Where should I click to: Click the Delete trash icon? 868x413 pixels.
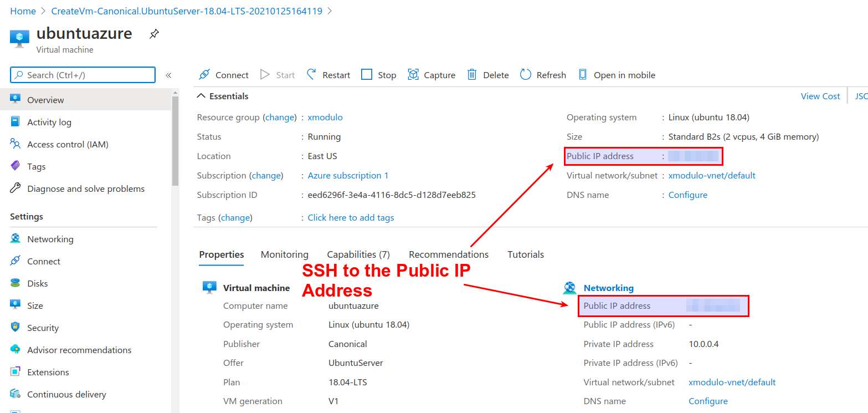[472, 74]
